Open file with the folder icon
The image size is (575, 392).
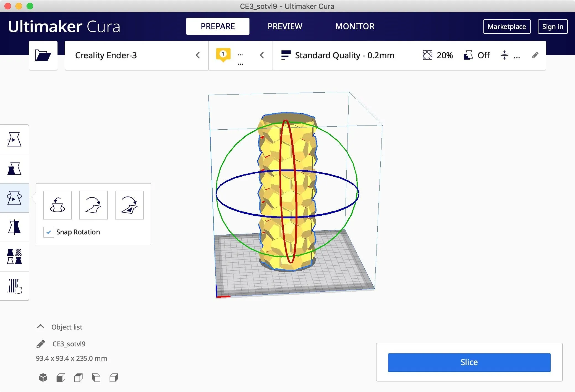tap(43, 55)
